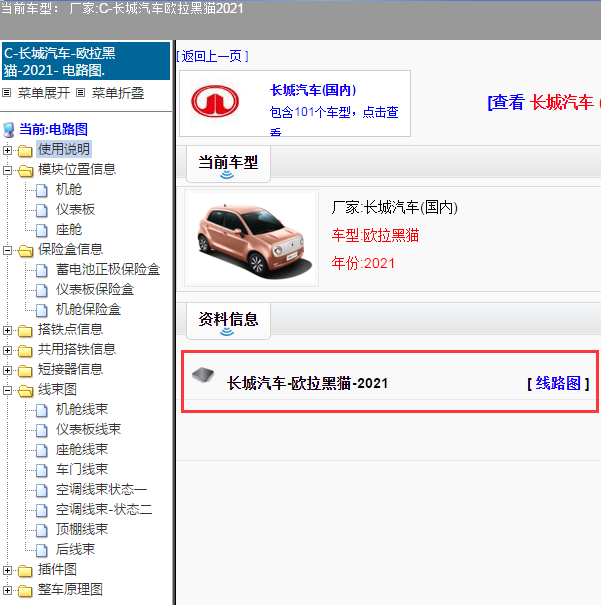Click the page icon beside 机舱
This screenshot has width=601, height=605.
42,190
